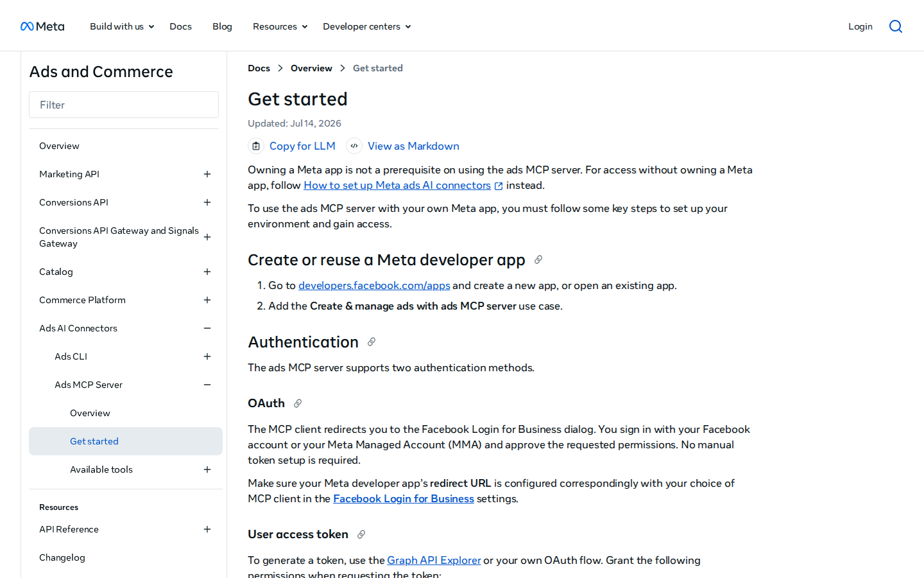This screenshot has width=924, height=578.
Task: Copy anchor link for Create or reuse heading
Action: [538, 259]
